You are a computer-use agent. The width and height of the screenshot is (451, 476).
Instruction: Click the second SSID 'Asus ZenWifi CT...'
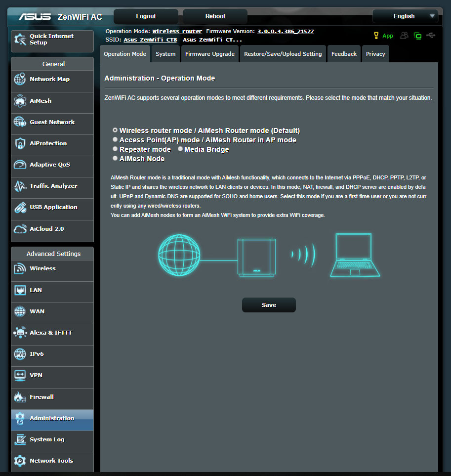pos(212,40)
